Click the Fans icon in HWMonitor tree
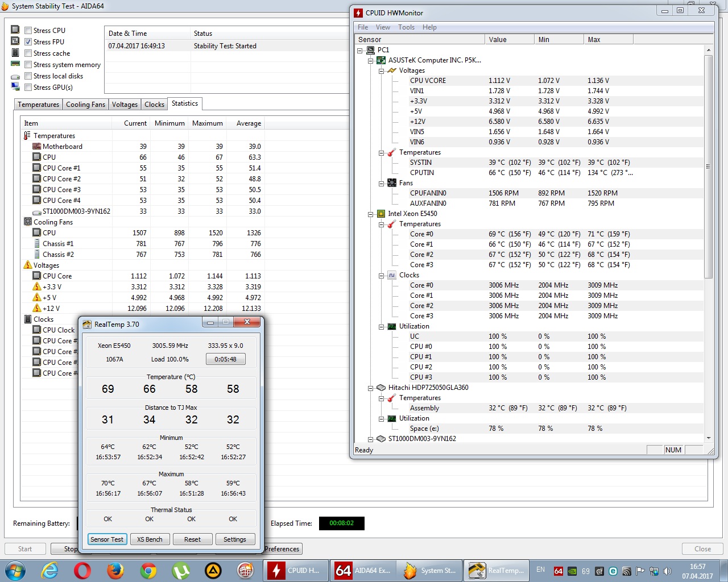728x582 pixels. 392,183
